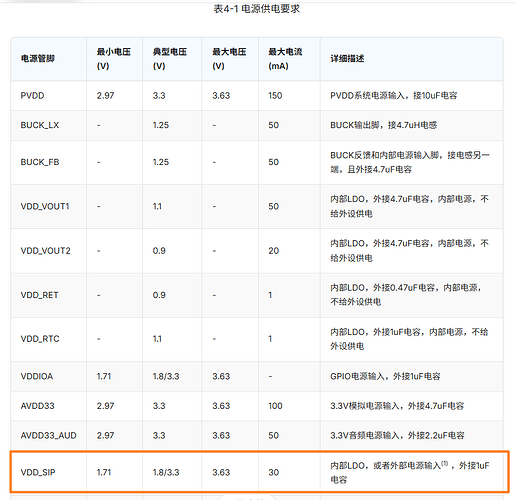Click the partially visible pill button at bottom
This screenshot has width=516, height=500.
(x=247, y=497)
